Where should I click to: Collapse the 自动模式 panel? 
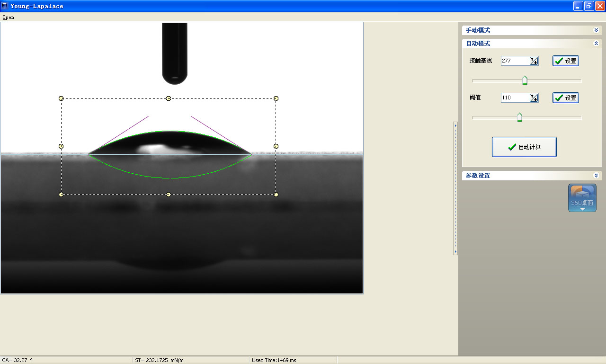(596, 44)
